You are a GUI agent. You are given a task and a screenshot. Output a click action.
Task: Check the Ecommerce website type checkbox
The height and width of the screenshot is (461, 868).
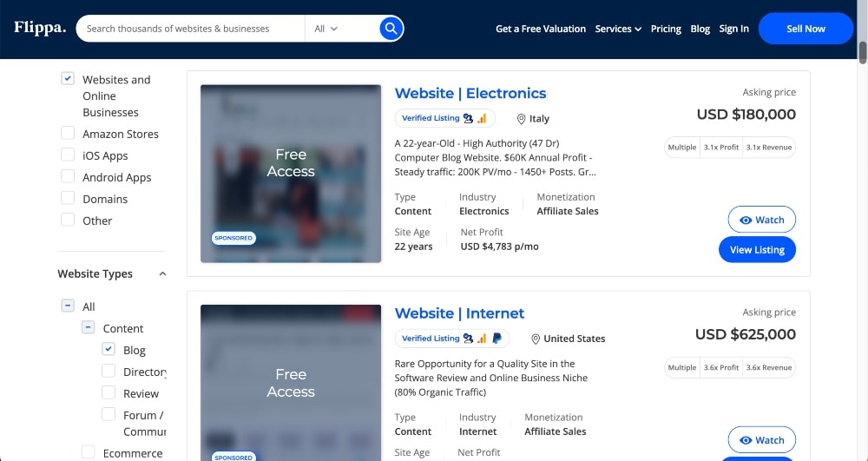88,452
